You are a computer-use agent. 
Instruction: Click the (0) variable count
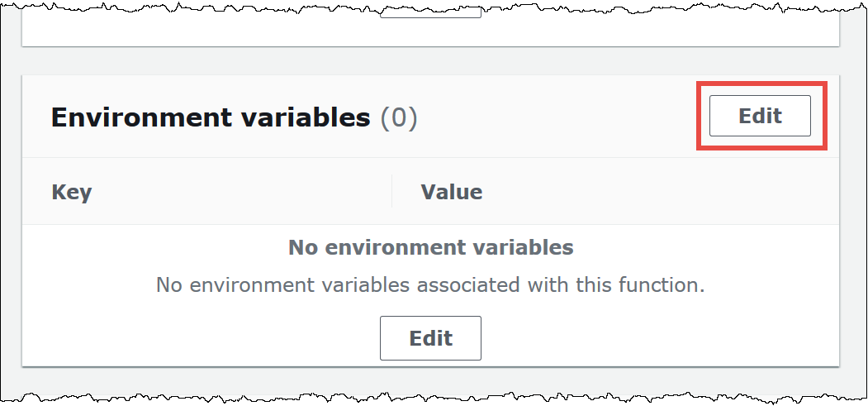399,117
